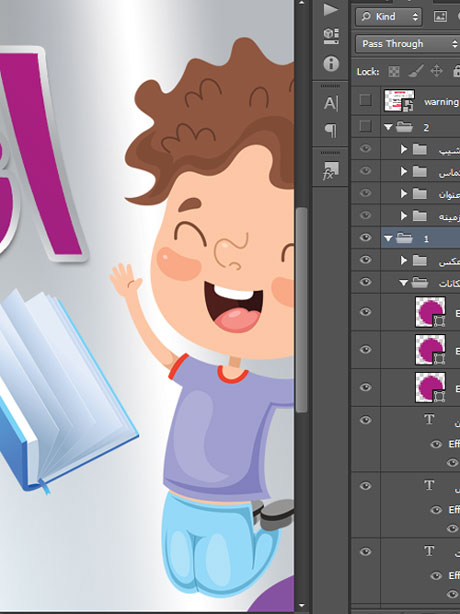460x614 pixels.
Task: Click the warning layer thumbnail
Action: pyautogui.click(x=399, y=101)
